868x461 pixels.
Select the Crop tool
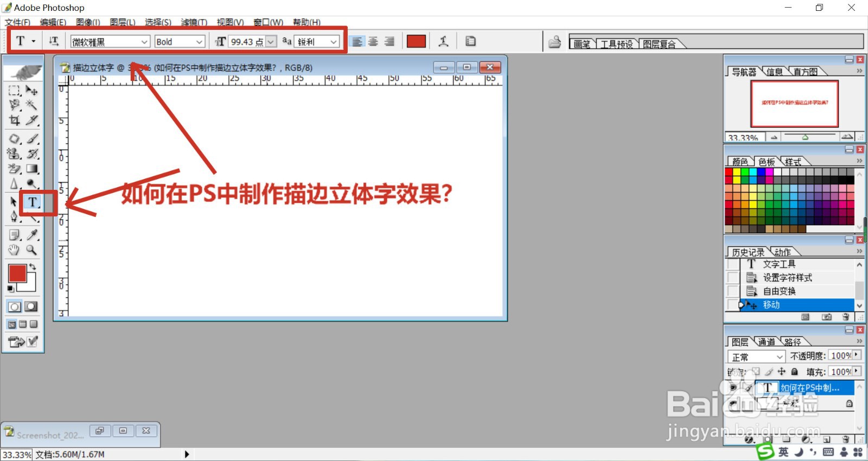[15, 120]
